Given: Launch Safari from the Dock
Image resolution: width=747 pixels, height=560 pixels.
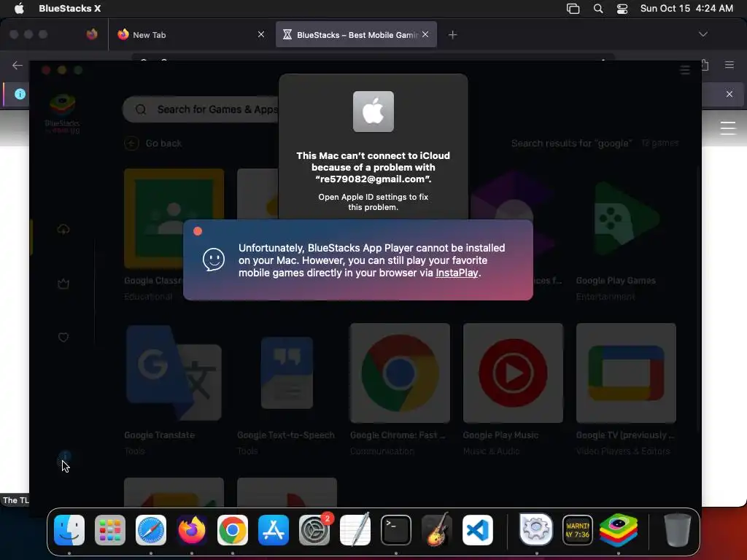Looking at the screenshot, I should pos(151,530).
